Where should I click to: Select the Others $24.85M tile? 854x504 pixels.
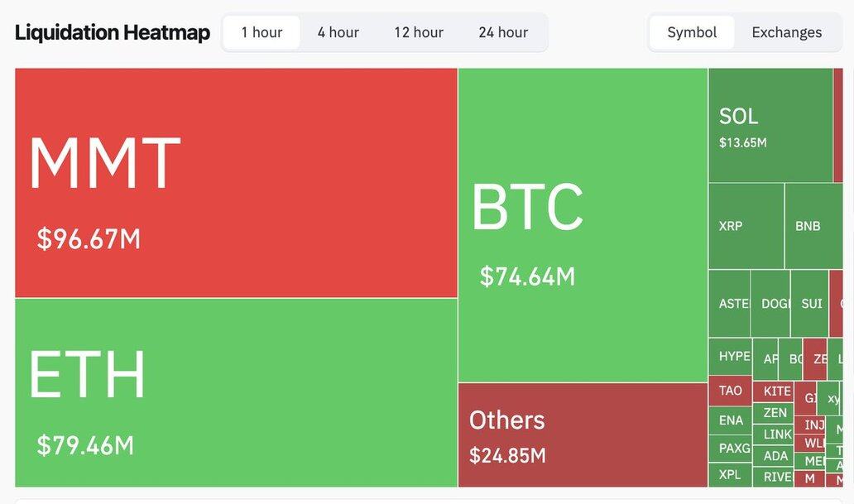(583, 434)
